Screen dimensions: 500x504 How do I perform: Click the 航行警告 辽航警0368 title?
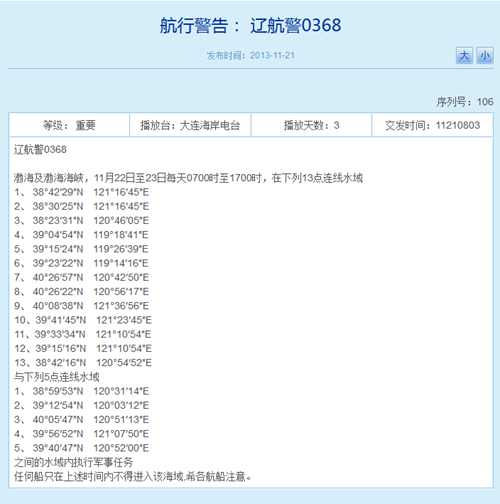tap(250, 25)
